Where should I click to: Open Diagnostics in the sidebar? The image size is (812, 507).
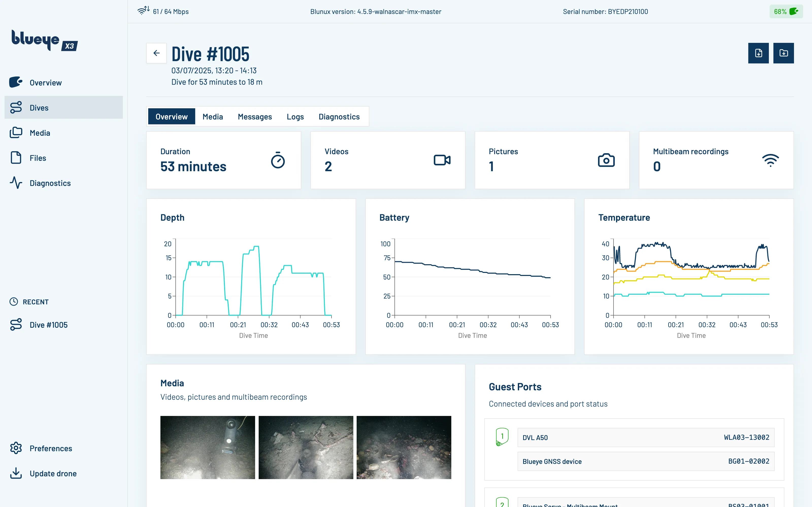(x=64, y=183)
